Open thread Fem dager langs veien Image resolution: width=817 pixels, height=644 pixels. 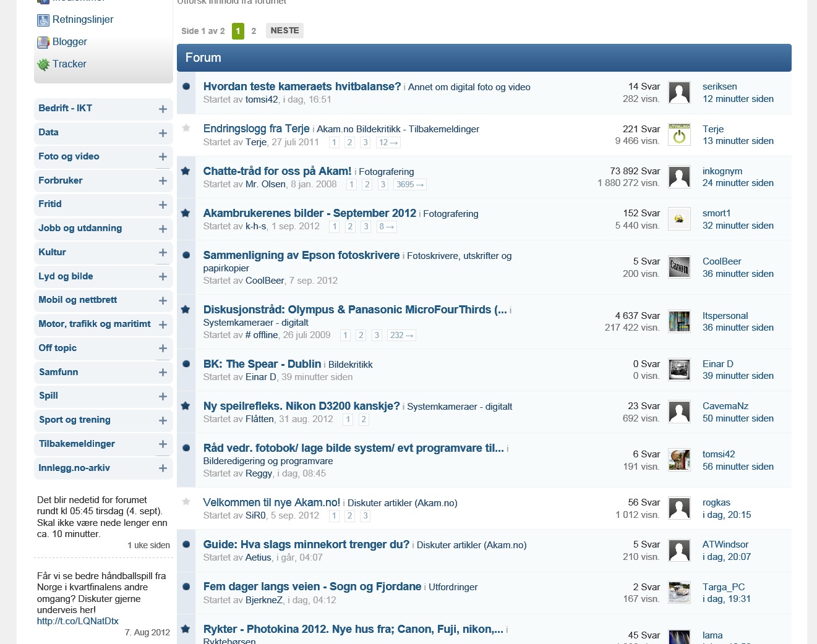pos(312,587)
